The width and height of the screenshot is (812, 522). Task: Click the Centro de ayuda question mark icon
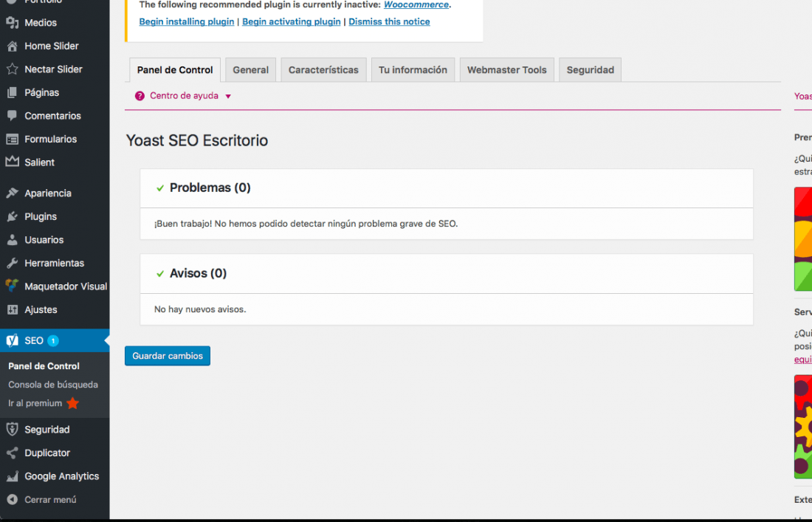[140, 96]
